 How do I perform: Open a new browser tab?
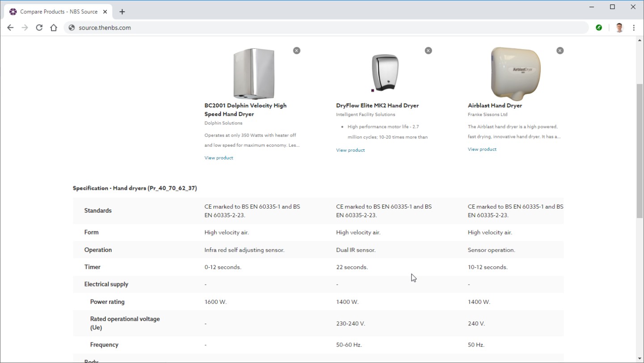pos(122,12)
